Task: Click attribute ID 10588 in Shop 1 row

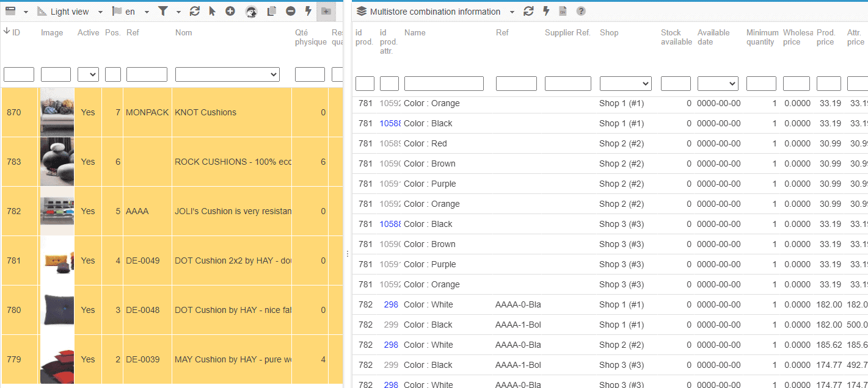Action: [x=390, y=123]
